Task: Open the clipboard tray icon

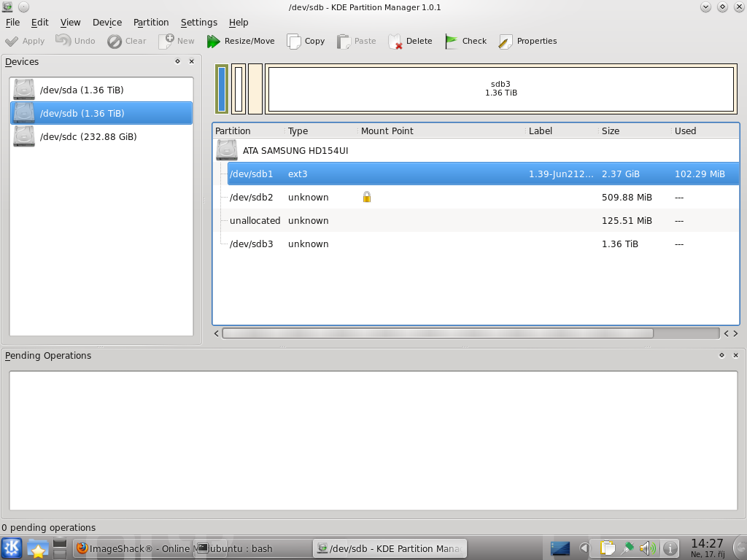Action: click(x=608, y=548)
